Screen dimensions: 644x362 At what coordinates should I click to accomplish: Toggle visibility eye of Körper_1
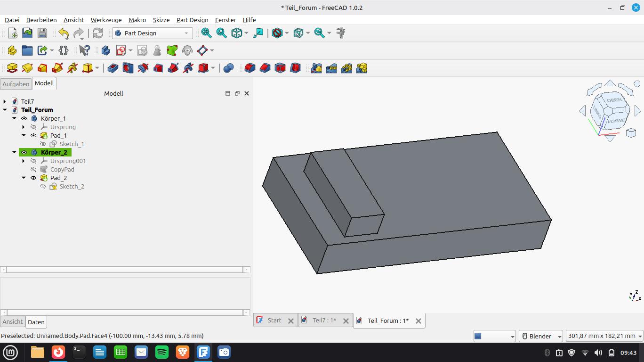[x=24, y=118]
